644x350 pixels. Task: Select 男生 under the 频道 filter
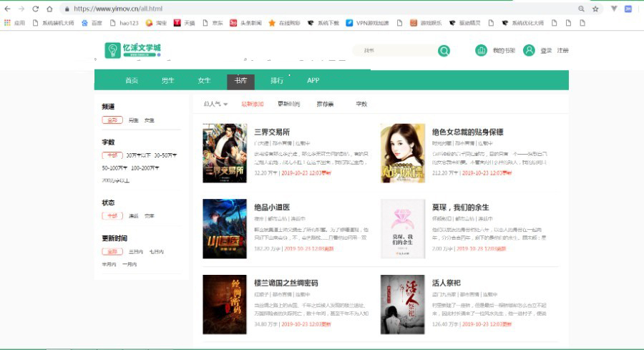[x=133, y=120]
